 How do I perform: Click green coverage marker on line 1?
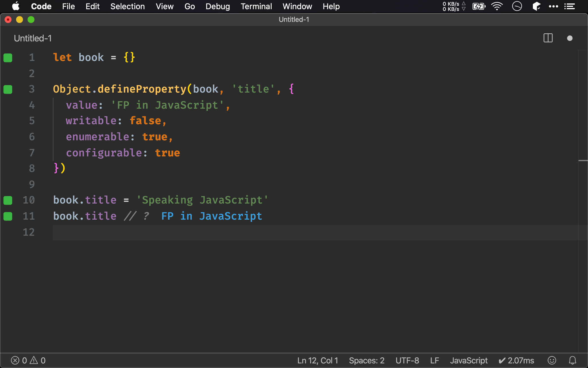(8, 58)
